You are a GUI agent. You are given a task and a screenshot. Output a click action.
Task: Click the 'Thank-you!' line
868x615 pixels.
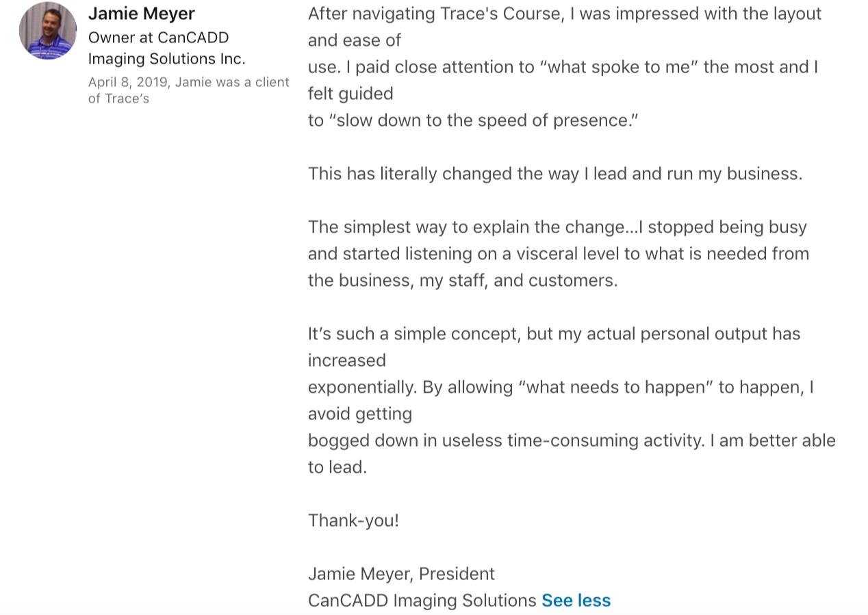point(353,521)
